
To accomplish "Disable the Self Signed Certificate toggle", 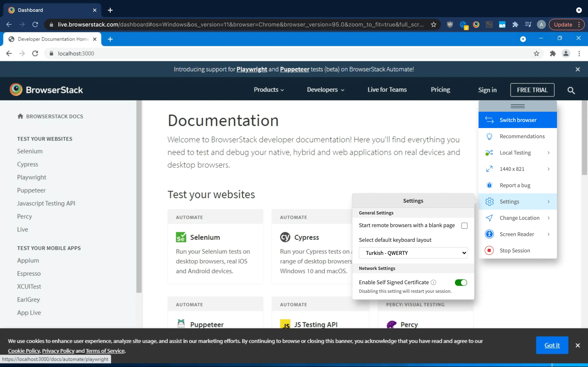I will click(461, 283).
